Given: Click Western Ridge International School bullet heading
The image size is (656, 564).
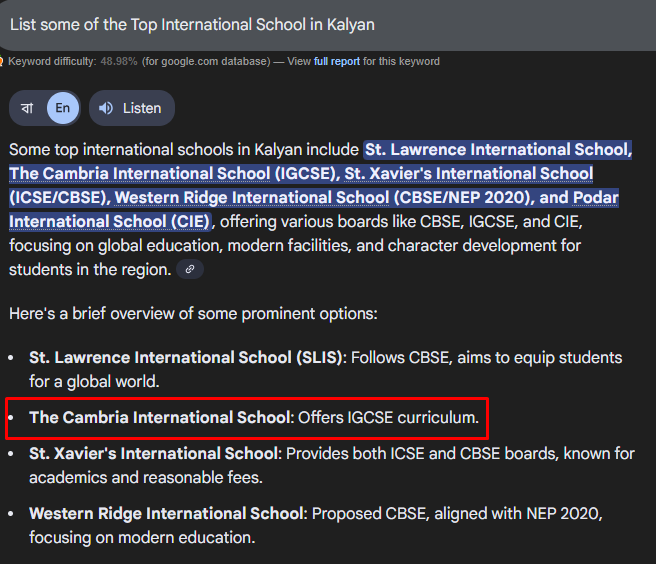Looking at the screenshot, I should pyautogui.click(x=168, y=514).
